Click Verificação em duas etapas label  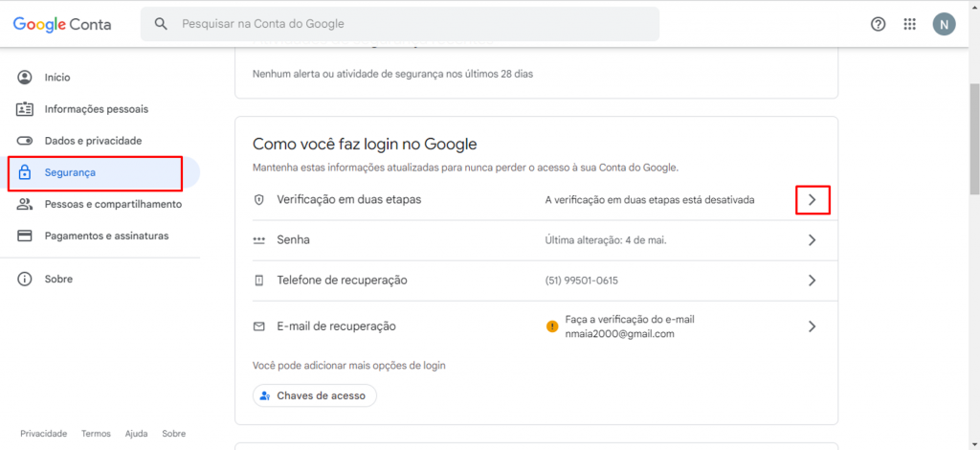click(x=348, y=200)
